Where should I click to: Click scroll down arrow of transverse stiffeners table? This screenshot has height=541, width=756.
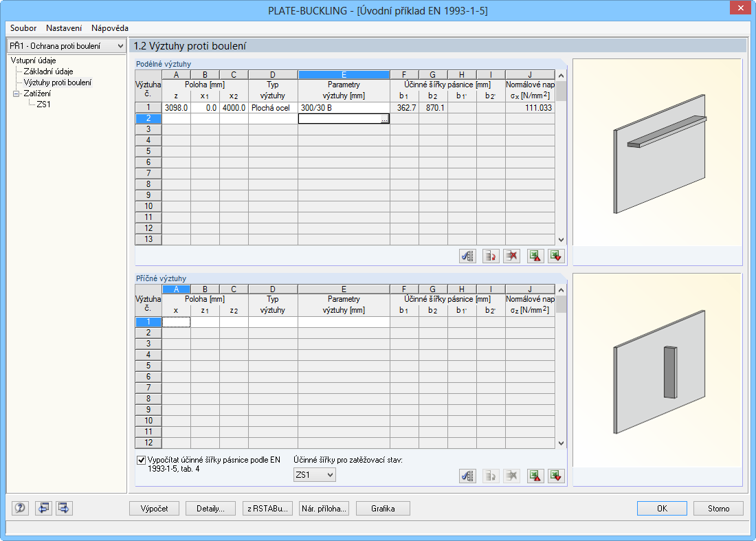pos(561,443)
